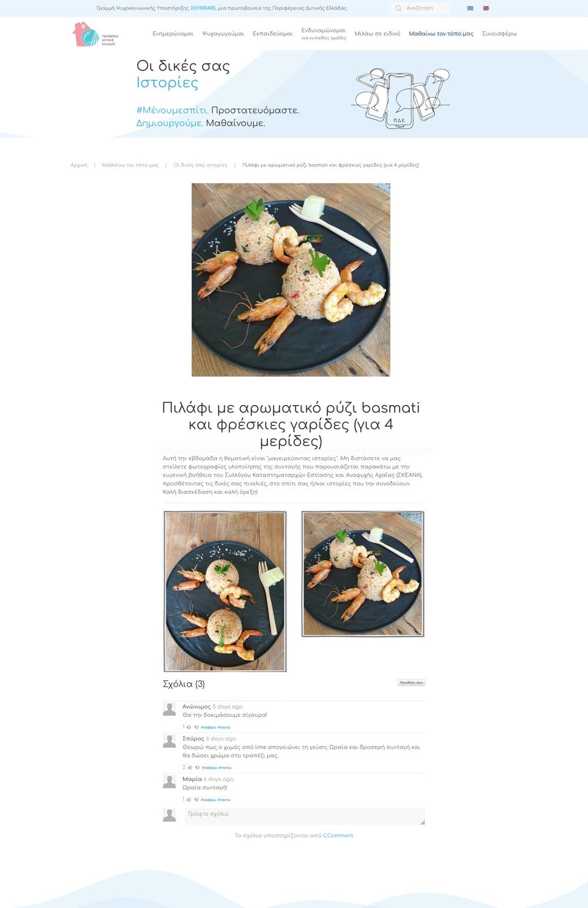Viewport: 588px width, 908px height.
Task: Thumbs-up Σπύρος's comment
Action: coord(190,767)
